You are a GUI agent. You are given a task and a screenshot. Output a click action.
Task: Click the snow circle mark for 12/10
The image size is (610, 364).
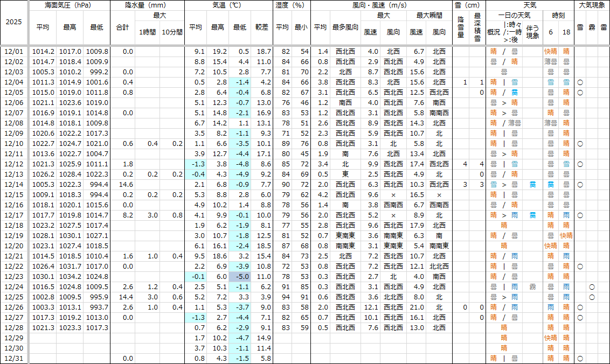pyautogui.click(x=580, y=144)
